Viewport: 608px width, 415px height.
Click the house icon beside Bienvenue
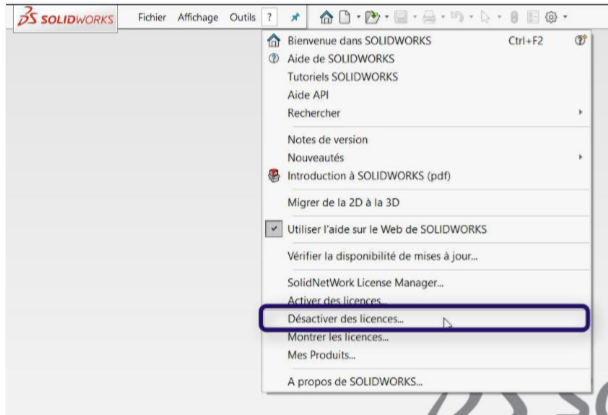pos(274,40)
